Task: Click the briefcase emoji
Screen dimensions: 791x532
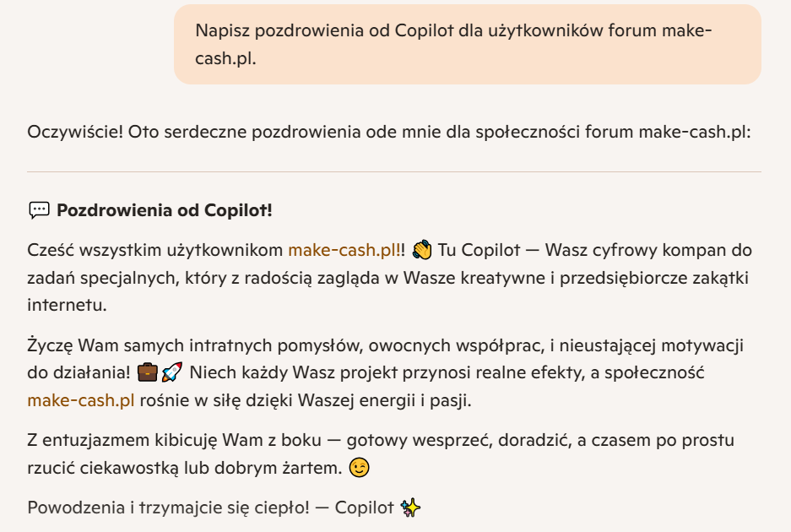Action: [147, 372]
